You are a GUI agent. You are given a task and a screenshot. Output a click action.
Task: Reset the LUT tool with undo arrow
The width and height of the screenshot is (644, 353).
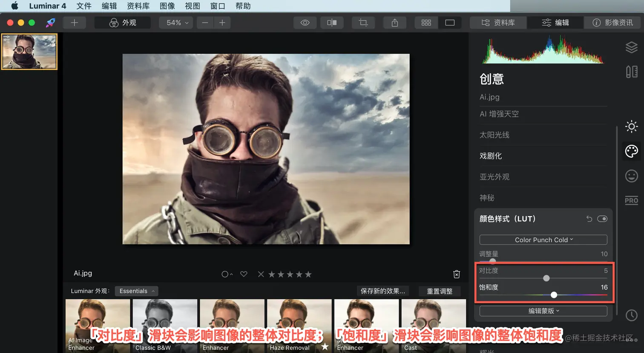coord(589,219)
